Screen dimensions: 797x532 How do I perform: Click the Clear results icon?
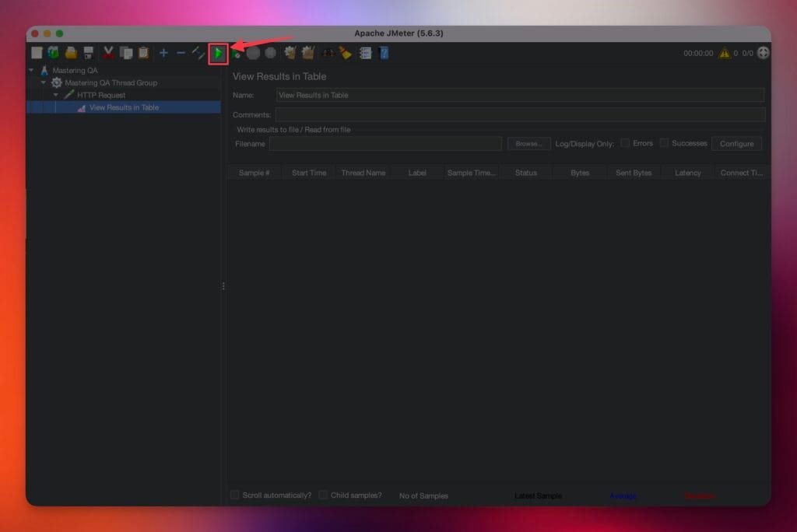290,53
